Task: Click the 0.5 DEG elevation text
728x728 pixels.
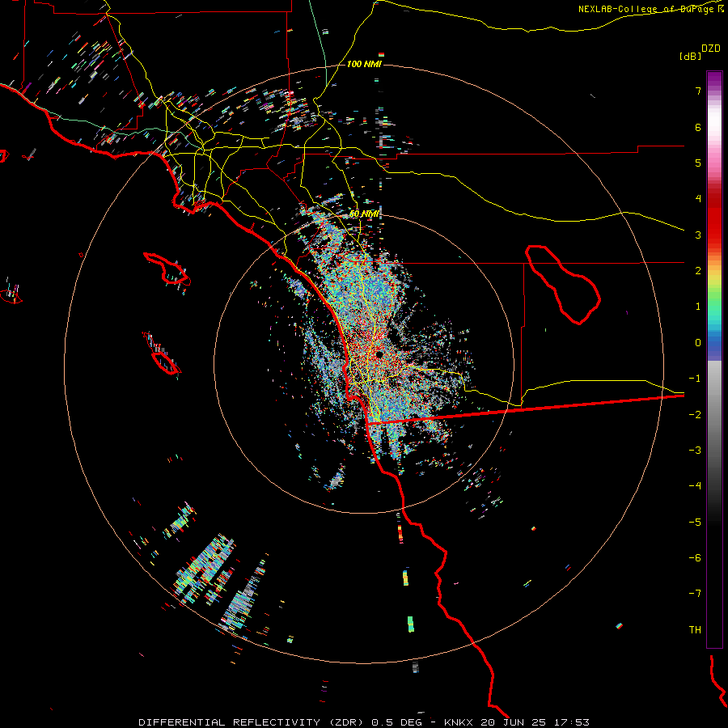Action: coord(397,722)
